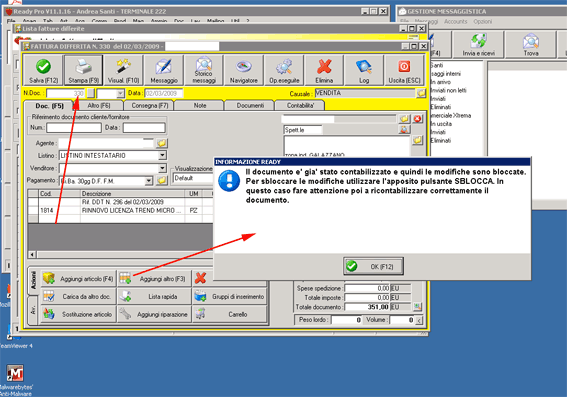Click Aggiungi altro (F3) button

[154, 278]
